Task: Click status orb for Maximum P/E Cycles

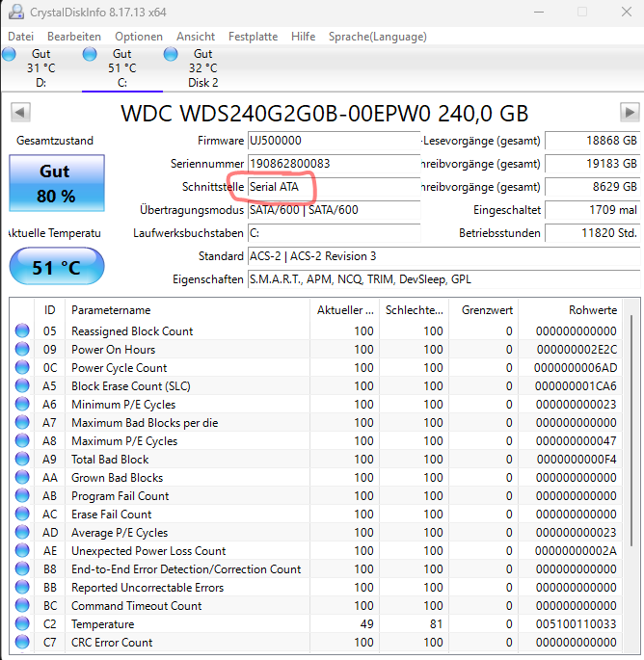Action: [x=22, y=440]
